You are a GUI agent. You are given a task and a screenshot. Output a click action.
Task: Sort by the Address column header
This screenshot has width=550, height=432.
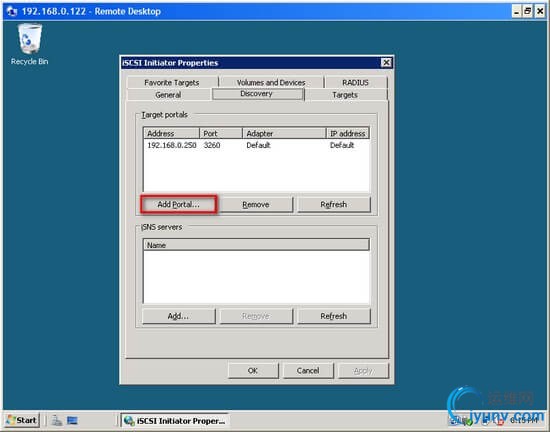pos(172,133)
